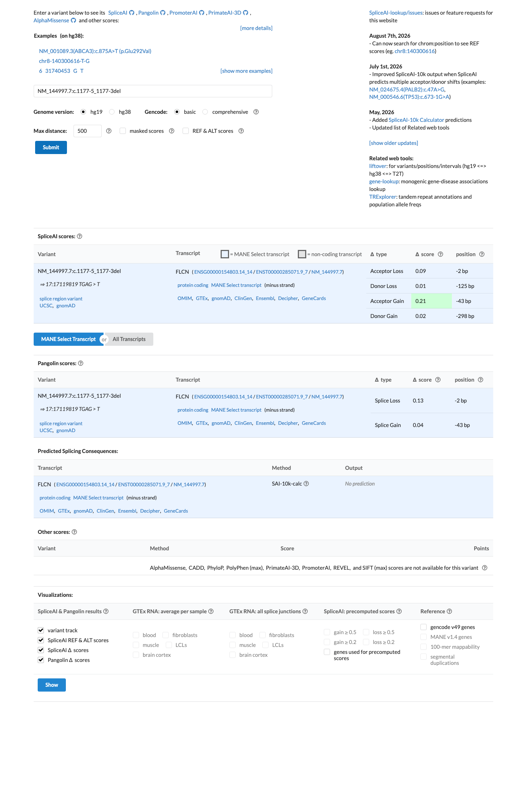Image resolution: width=532 pixels, height=805 pixels.
Task: Open Pangolin GitHub icon link
Action: pyautogui.click(x=163, y=13)
